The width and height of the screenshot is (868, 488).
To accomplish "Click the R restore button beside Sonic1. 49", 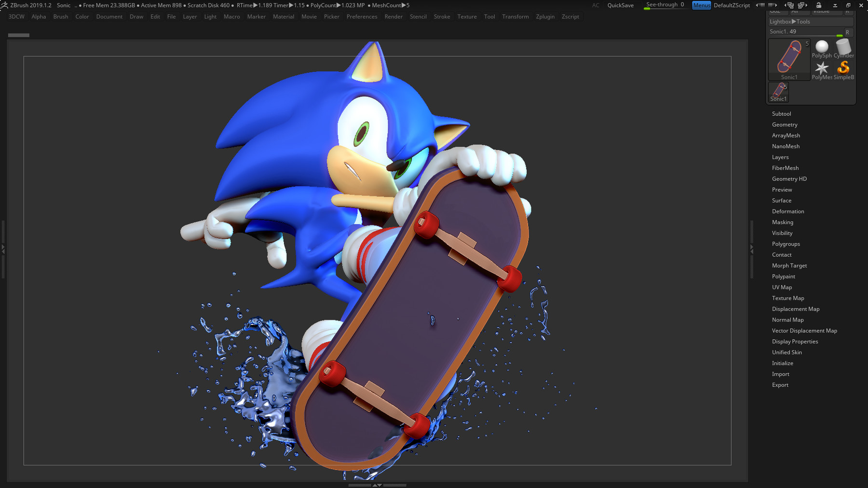I will pyautogui.click(x=847, y=32).
